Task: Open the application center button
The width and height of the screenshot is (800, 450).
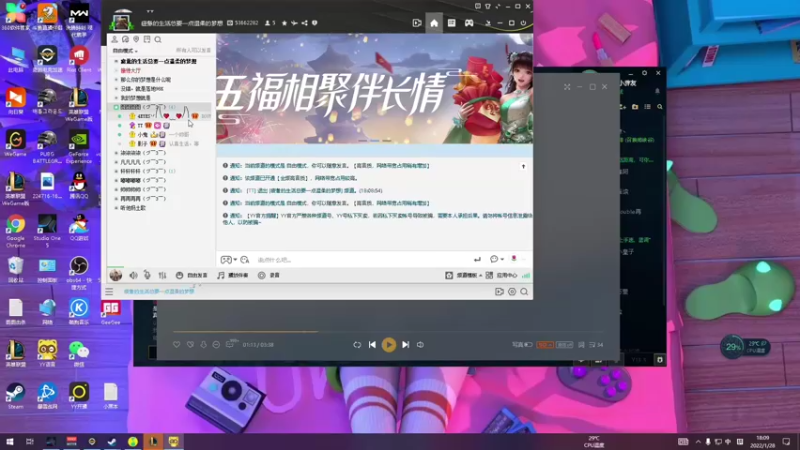Action: click(502, 276)
